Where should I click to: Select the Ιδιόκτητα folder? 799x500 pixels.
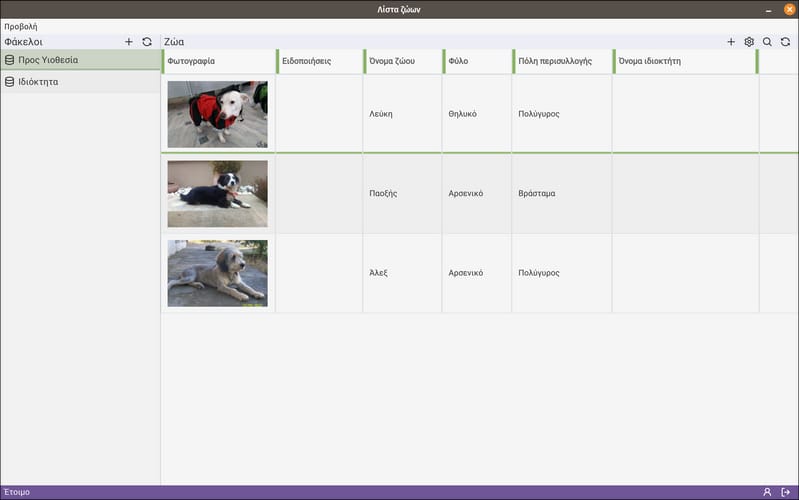[x=81, y=82]
